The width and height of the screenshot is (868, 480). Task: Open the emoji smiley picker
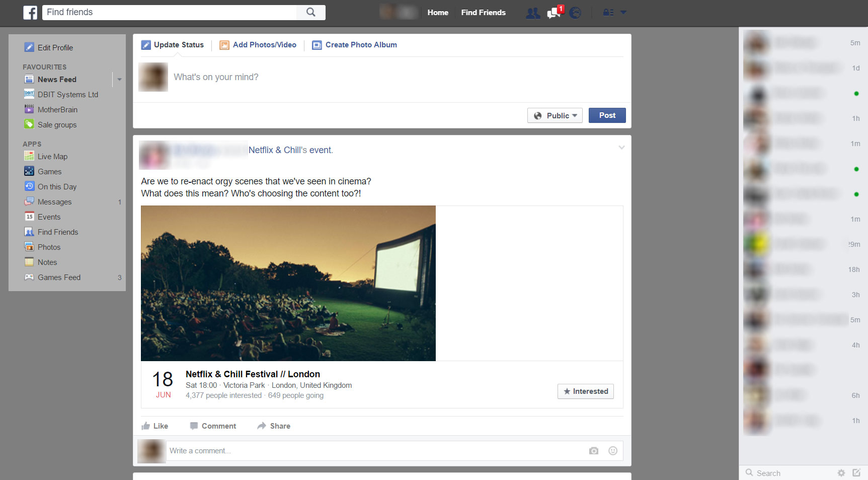coord(613,451)
